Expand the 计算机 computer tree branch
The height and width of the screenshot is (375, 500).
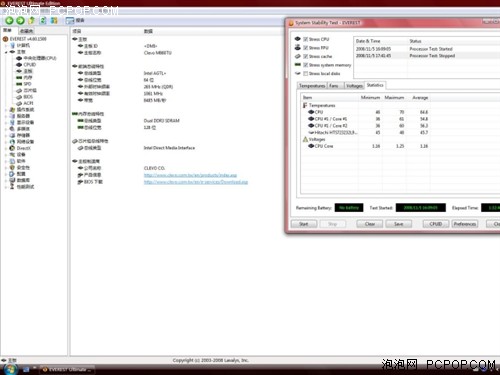pos(6,45)
